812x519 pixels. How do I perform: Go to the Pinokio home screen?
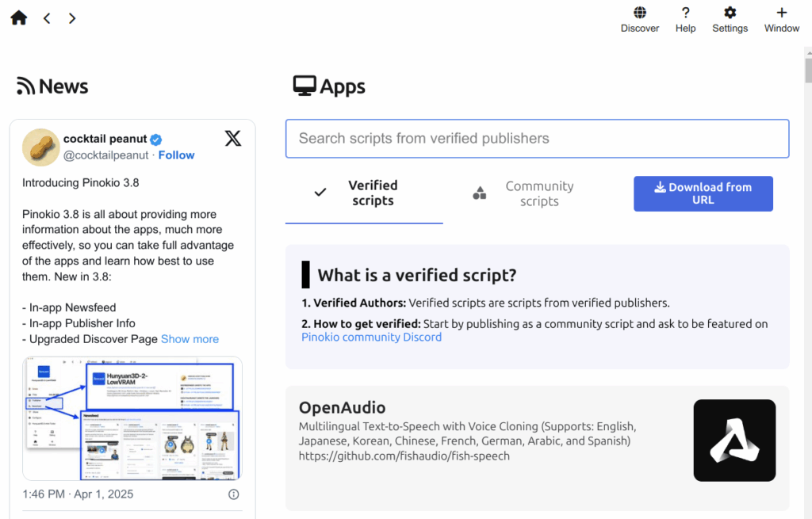point(19,18)
